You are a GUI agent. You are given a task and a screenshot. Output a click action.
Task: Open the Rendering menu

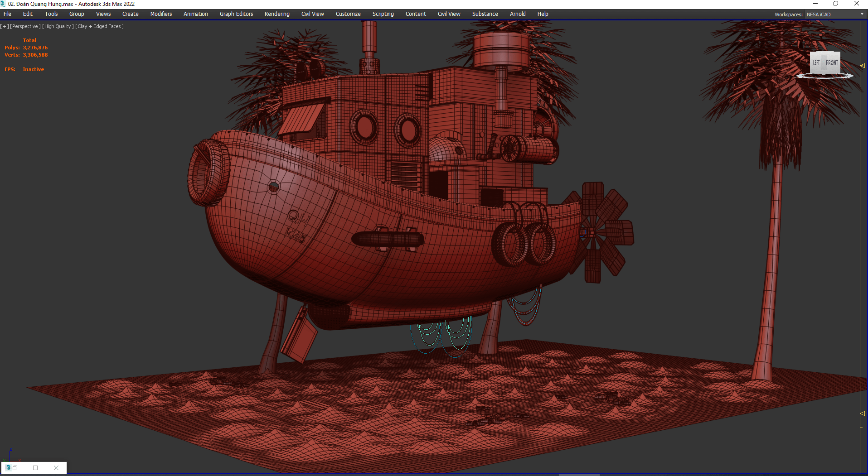277,14
